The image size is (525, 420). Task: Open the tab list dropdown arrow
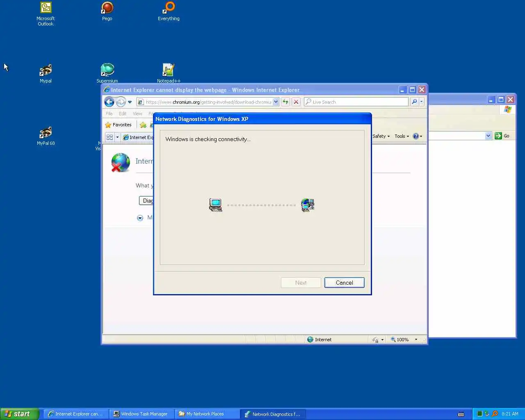pos(117,137)
